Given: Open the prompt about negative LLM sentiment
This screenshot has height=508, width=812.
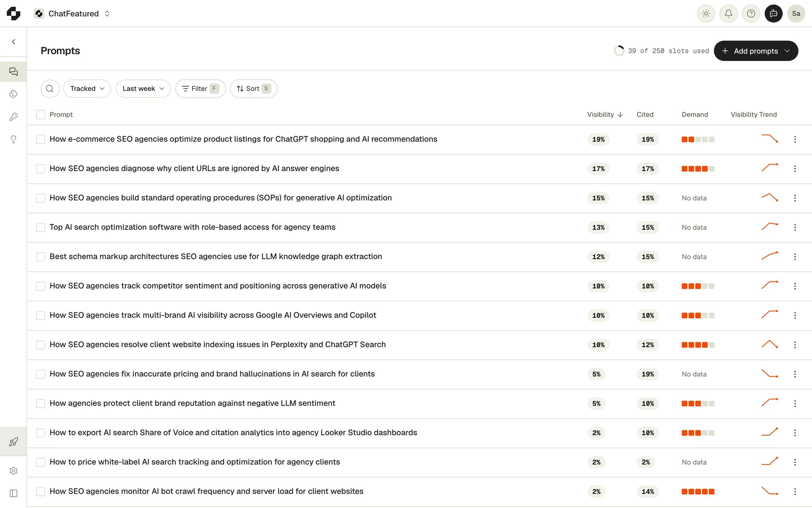Looking at the screenshot, I should (192, 403).
